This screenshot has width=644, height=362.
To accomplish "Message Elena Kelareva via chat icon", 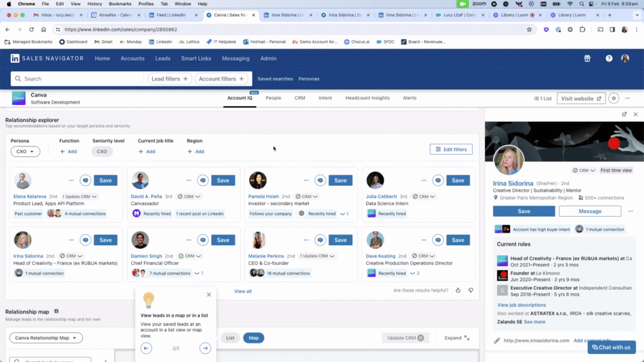I will pyautogui.click(x=86, y=180).
